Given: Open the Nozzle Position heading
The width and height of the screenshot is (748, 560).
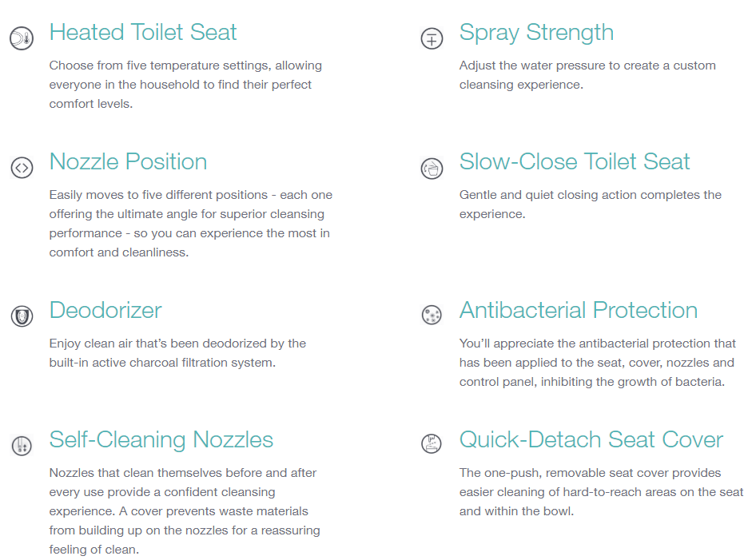Looking at the screenshot, I should pos(129,161).
